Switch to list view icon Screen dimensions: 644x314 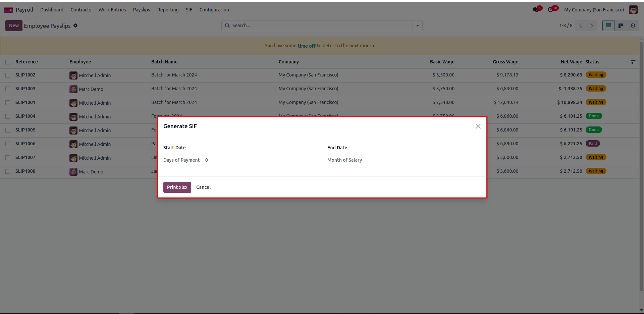click(x=608, y=25)
